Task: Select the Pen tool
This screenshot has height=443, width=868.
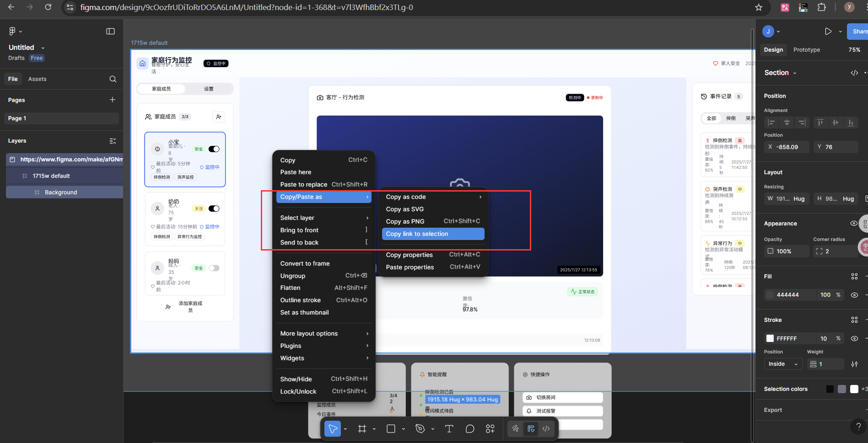Action: pos(420,429)
